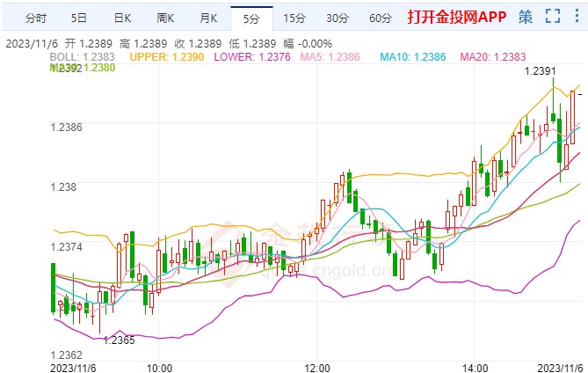Click the 1.2362 price axis label

point(67,355)
